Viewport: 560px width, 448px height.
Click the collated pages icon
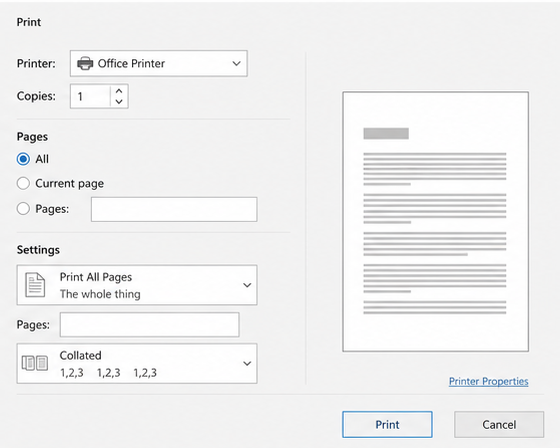35,363
